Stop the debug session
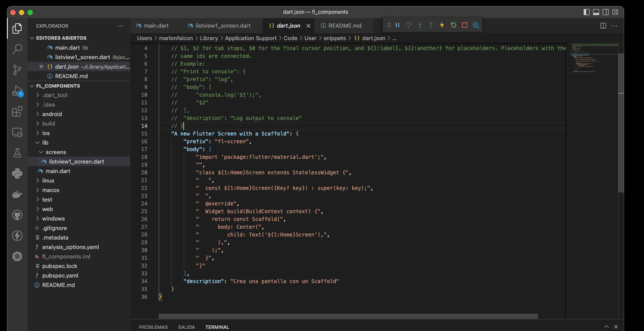 (465, 25)
